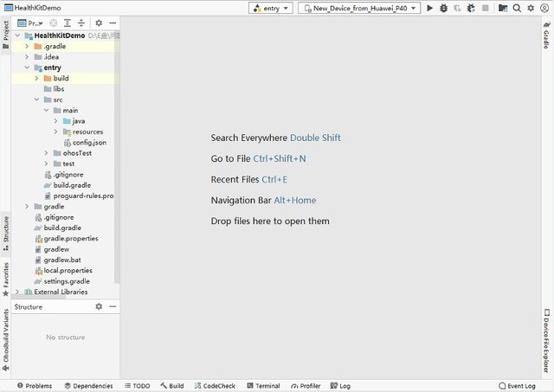Image resolution: width=554 pixels, height=392 pixels.
Task: Select settings.gradle file
Action: [x=62, y=281]
